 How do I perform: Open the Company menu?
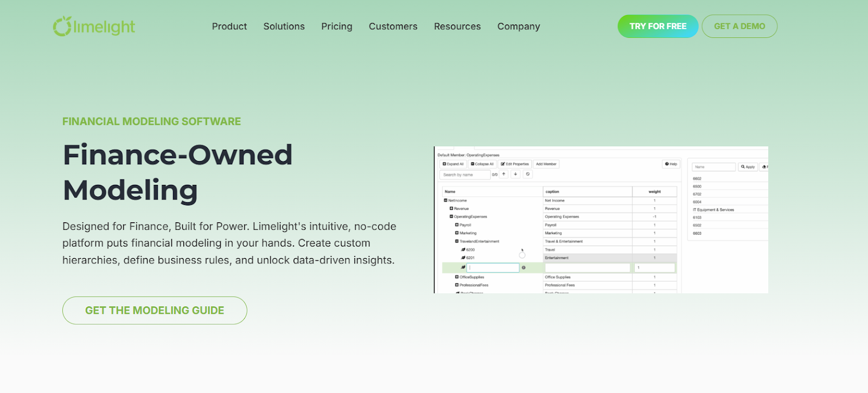519,27
